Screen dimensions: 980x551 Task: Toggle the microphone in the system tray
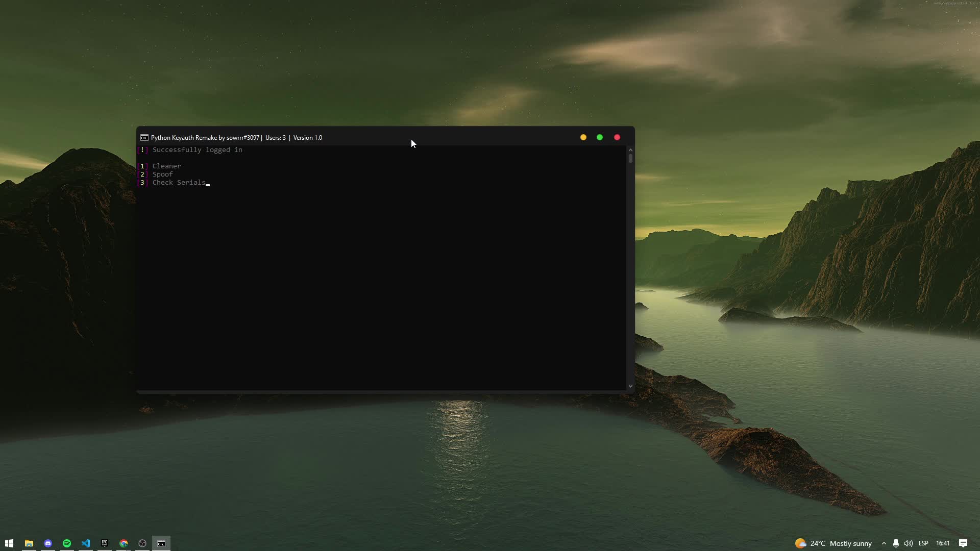coord(896,543)
